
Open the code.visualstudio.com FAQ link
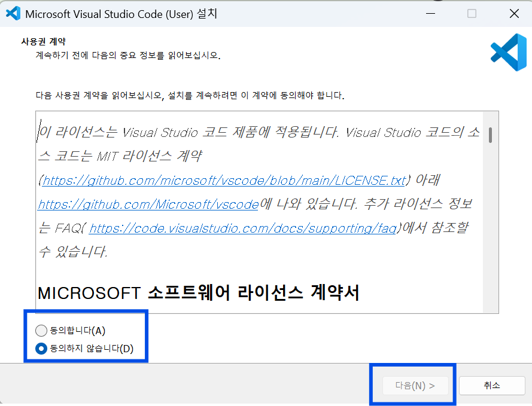tap(242, 228)
